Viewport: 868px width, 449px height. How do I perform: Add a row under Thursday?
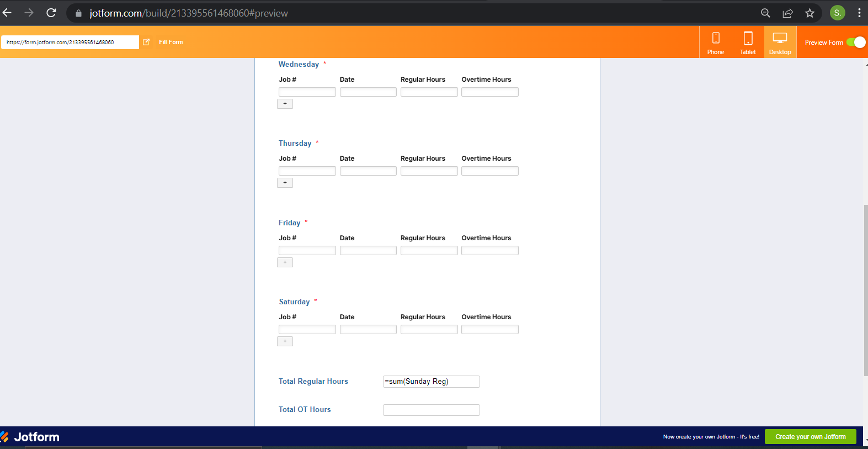tap(285, 183)
